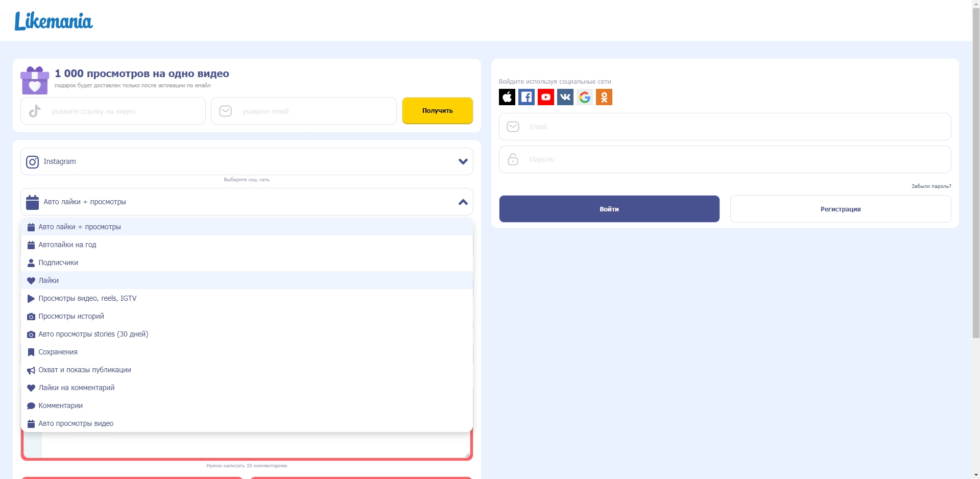
Task: Click the envelope icon in gift email field
Action: [225, 111]
